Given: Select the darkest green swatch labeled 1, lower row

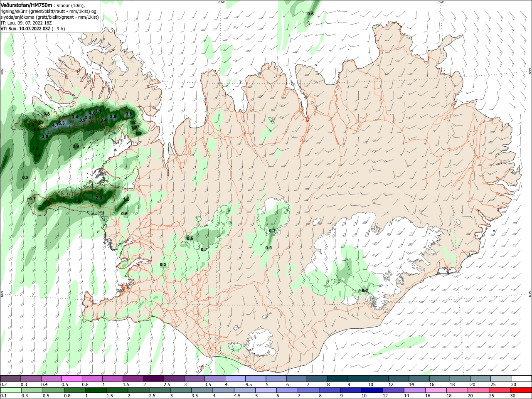Looking at the screenshot, I should [96, 390].
